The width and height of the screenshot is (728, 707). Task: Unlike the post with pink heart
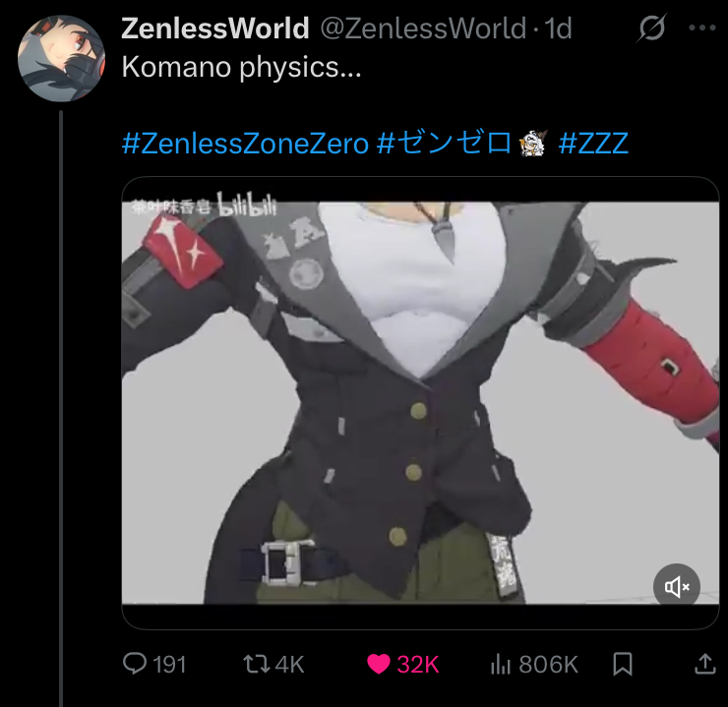379,664
